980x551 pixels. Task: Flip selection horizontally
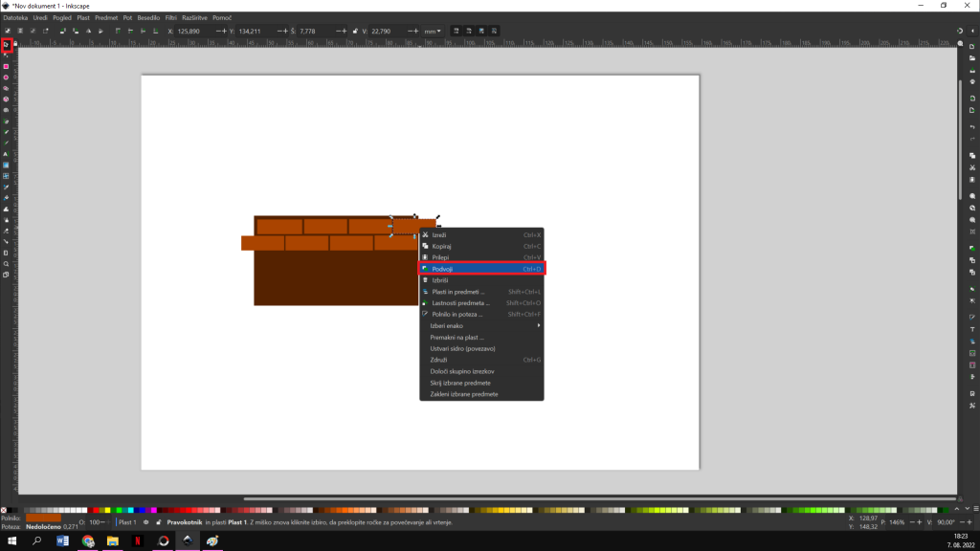pos(88,31)
